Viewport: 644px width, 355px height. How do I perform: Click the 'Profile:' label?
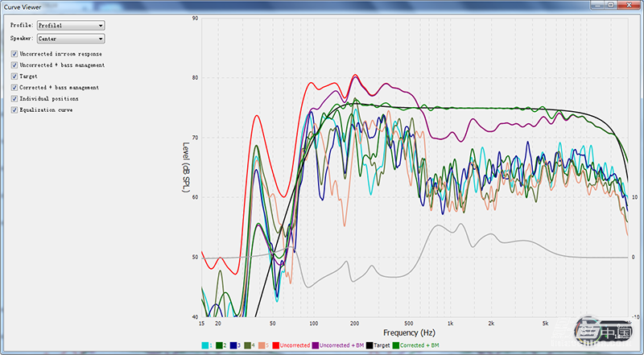point(22,26)
